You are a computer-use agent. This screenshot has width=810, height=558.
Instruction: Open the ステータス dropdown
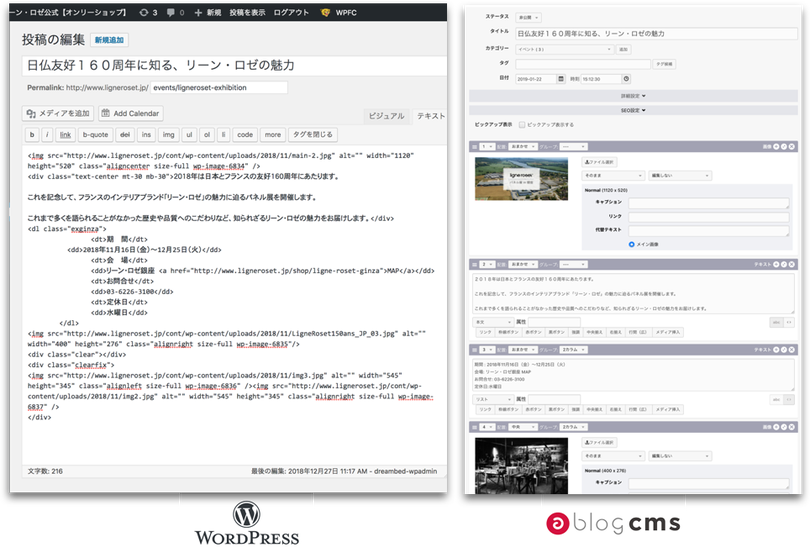[528, 18]
